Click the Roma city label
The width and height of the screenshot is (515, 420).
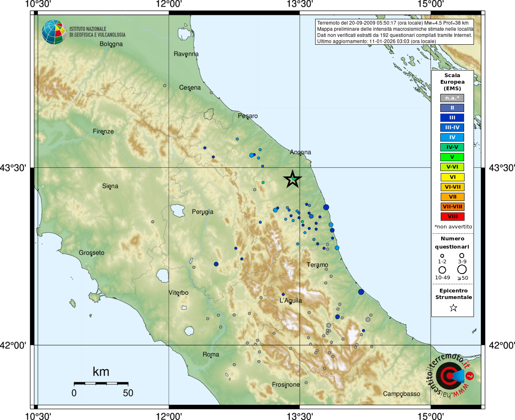pos(211,354)
